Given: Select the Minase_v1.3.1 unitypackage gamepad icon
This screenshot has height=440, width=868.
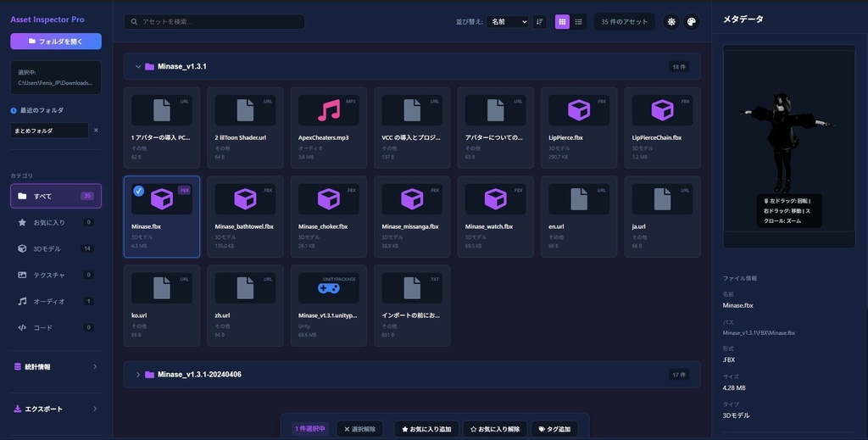Looking at the screenshot, I should coord(329,288).
